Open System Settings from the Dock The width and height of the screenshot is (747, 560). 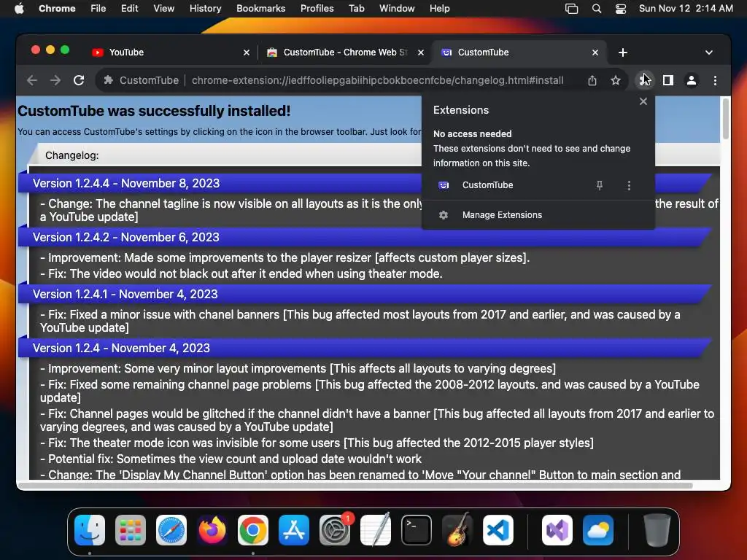pyautogui.click(x=335, y=530)
